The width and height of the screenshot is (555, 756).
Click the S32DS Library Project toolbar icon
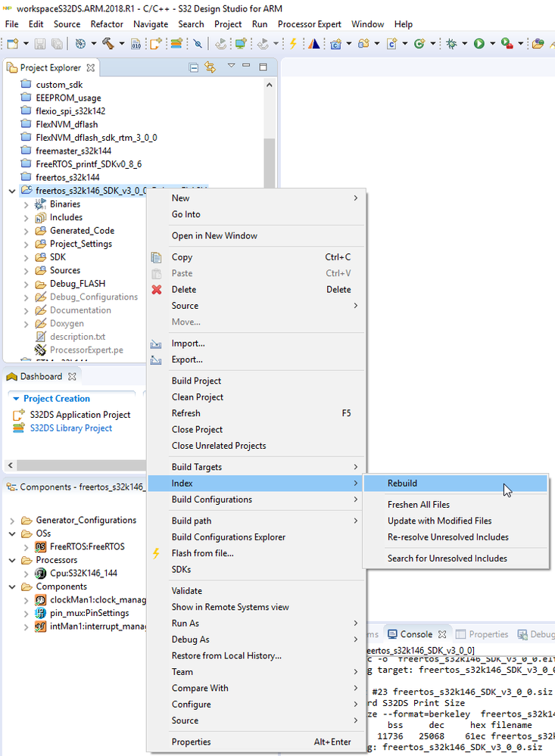176,44
